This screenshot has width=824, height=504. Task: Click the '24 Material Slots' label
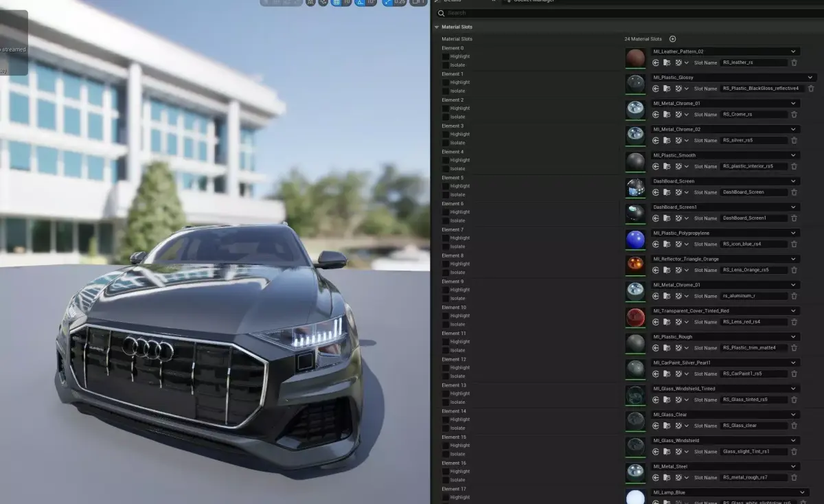[643, 39]
